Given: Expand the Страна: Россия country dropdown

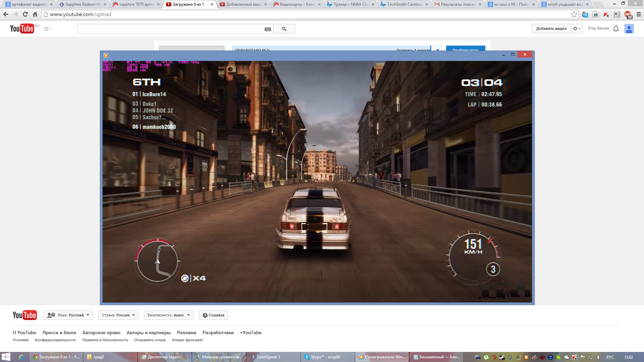Looking at the screenshot, I should click(x=118, y=315).
